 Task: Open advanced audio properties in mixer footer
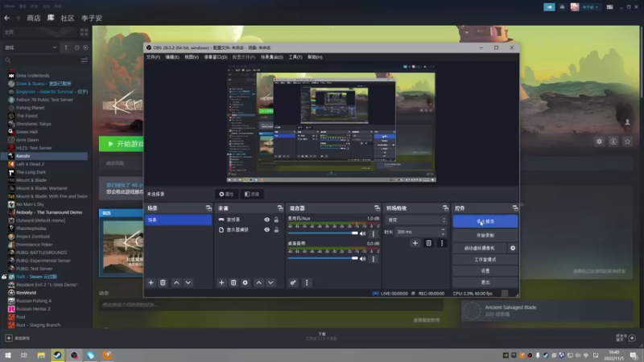pos(293,282)
